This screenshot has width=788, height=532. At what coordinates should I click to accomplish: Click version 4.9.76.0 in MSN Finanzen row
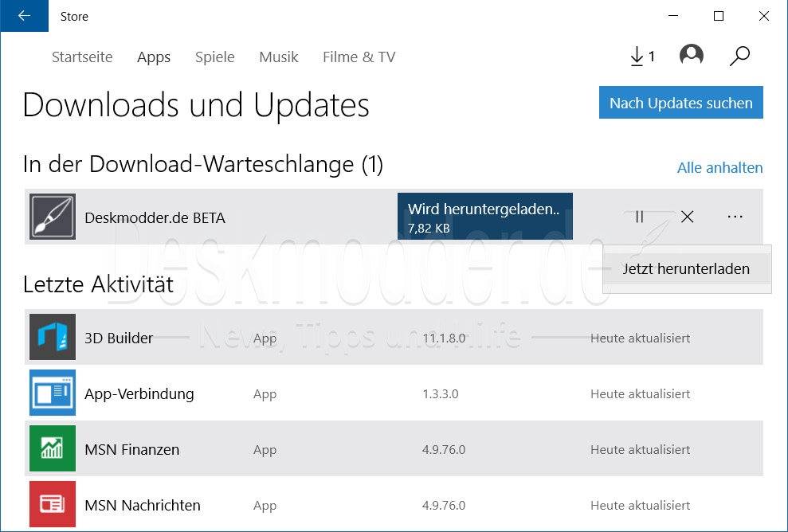point(444,450)
